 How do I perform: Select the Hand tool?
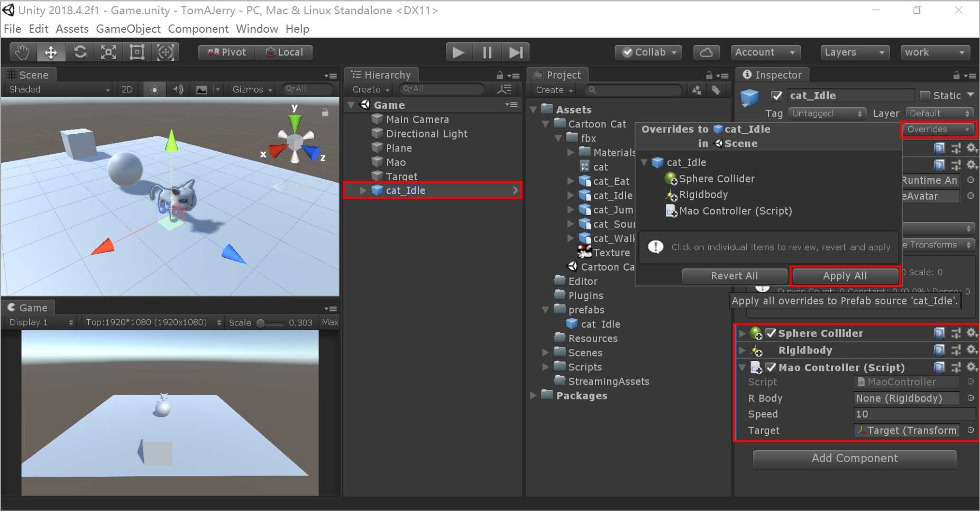(x=22, y=52)
